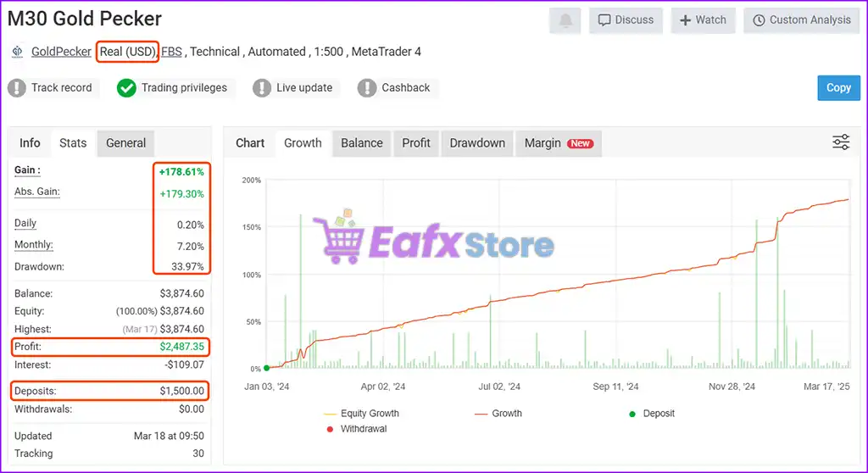
Task: Click Nov 28, '24 axis label
Action: click(x=732, y=387)
